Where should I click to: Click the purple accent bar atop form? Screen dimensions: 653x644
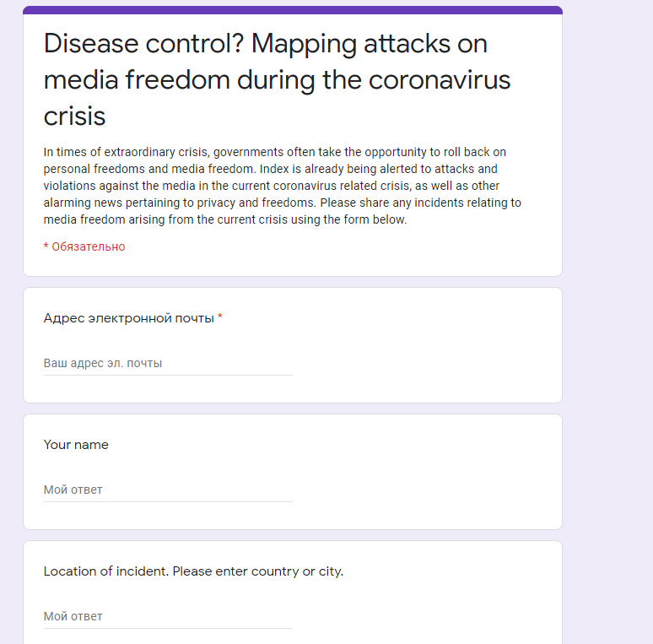[292, 10]
